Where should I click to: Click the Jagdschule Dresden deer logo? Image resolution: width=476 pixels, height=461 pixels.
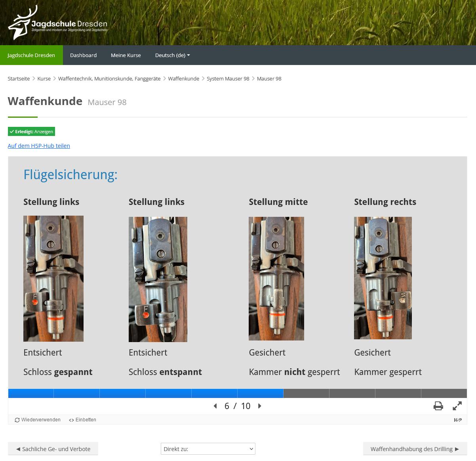point(57,23)
